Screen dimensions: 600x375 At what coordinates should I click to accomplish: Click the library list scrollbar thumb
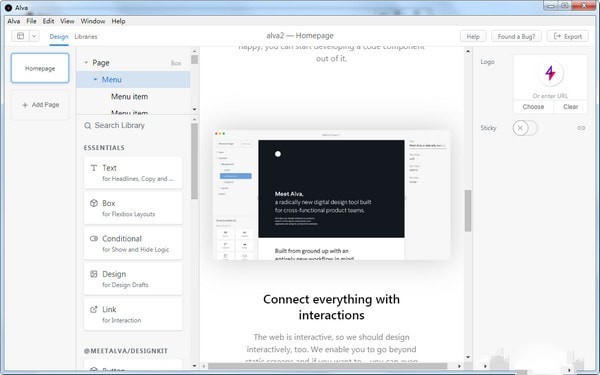pos(194,161)
